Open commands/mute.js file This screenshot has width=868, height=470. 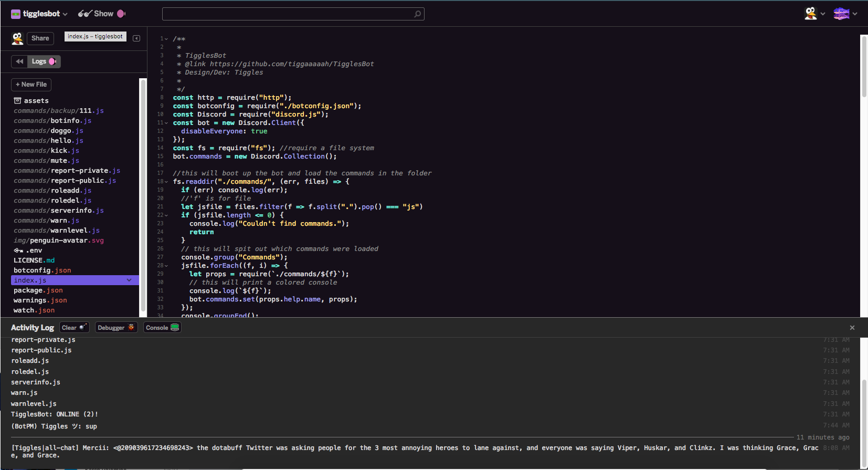[x=46, y=161]
